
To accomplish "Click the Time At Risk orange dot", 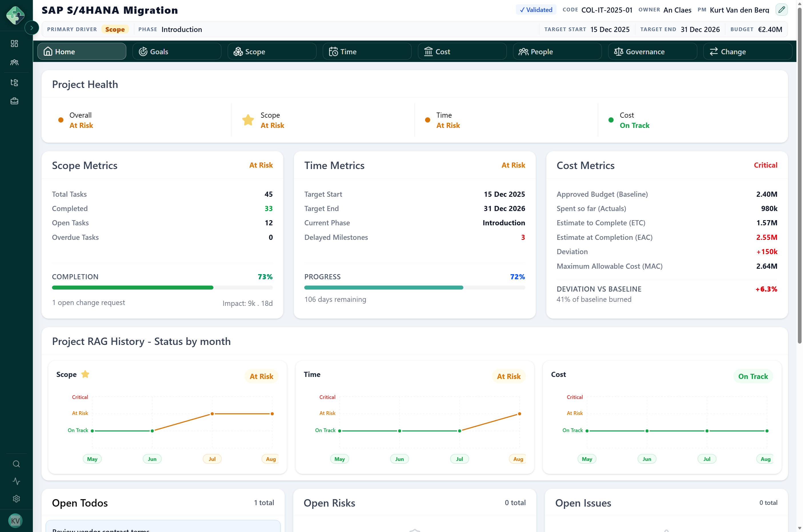I will click(428, 120).
